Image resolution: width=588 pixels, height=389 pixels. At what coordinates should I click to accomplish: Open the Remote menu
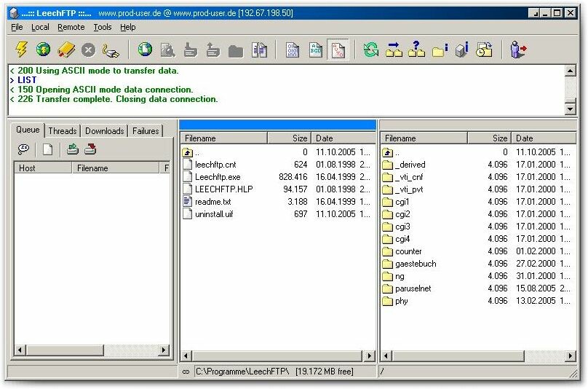[x=71, y=27]
